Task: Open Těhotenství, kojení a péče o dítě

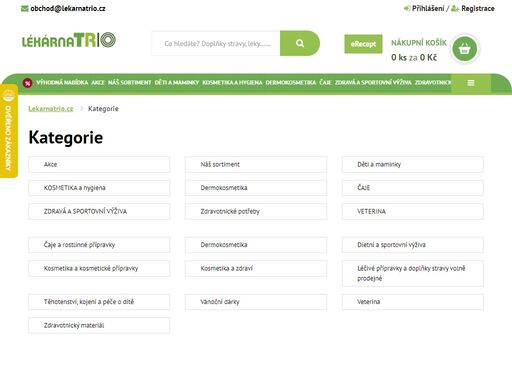Action: [99, 302]
